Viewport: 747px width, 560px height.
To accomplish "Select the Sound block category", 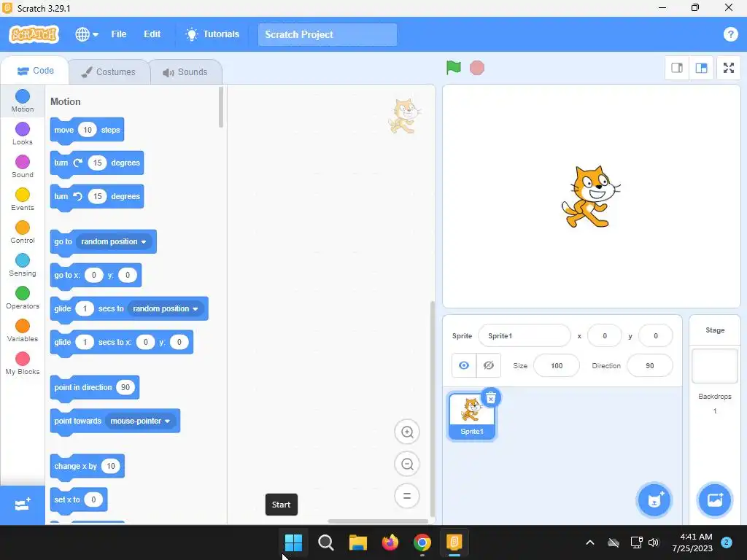I will tap(23, 167).
